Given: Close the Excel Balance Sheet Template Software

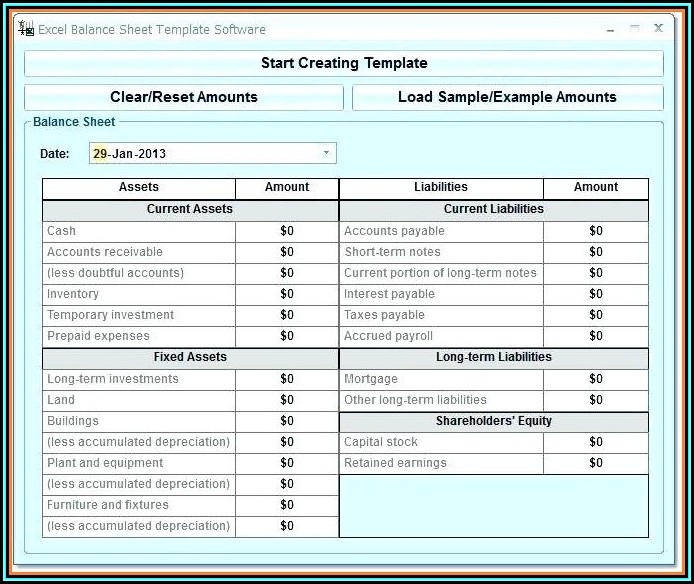Looking at the screenshot, I should click(x=658, y=29).
